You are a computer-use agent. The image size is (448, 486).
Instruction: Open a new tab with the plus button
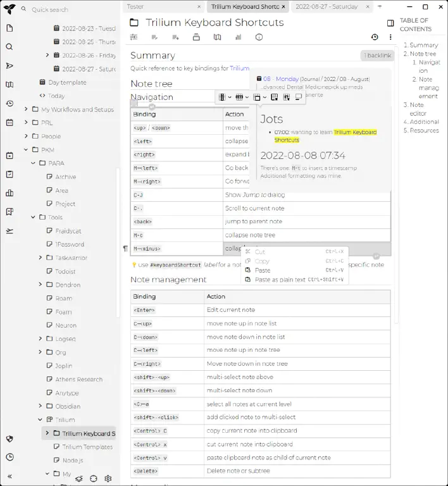pyautogui.click(x=380, y=6)
